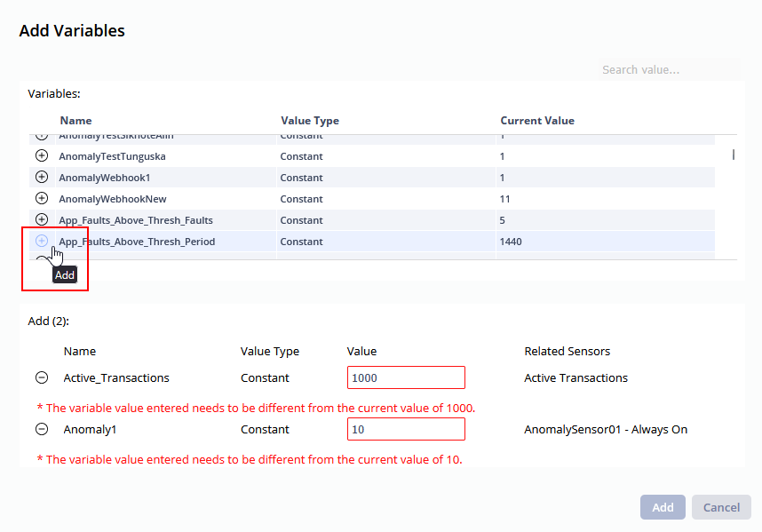Select the App_Faults_Above_Thresh_Faults row name
The width and height of the screenshot is (762, 532).
136,220
